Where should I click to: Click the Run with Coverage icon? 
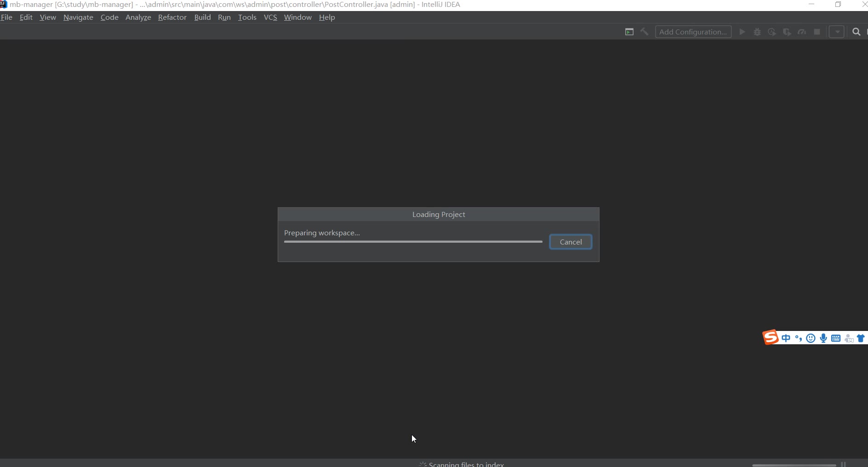click(772, 32)
